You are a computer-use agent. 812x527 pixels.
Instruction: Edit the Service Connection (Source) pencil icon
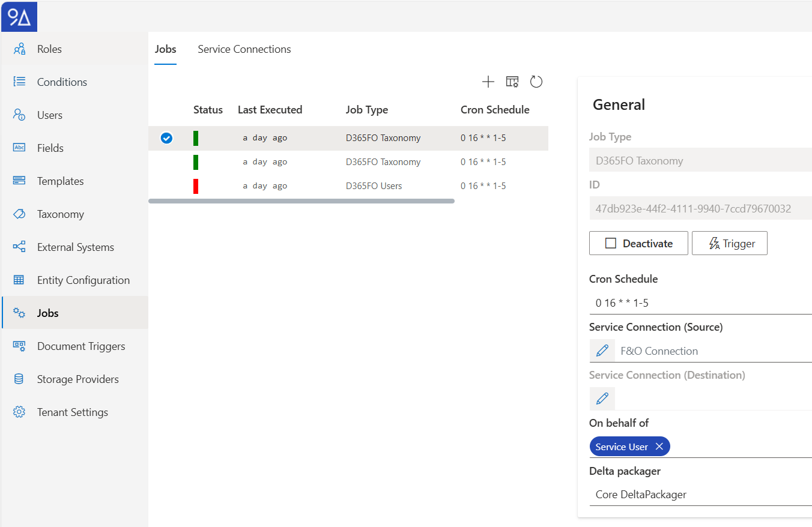(602, 351)
